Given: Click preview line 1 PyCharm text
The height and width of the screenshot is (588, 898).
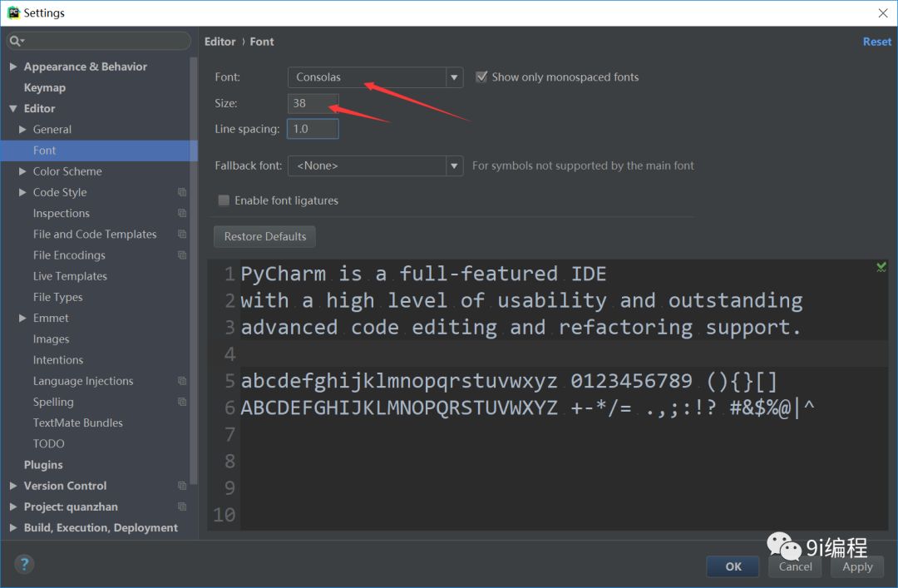Looking at the screenshot, I should (x=423, y=274).
